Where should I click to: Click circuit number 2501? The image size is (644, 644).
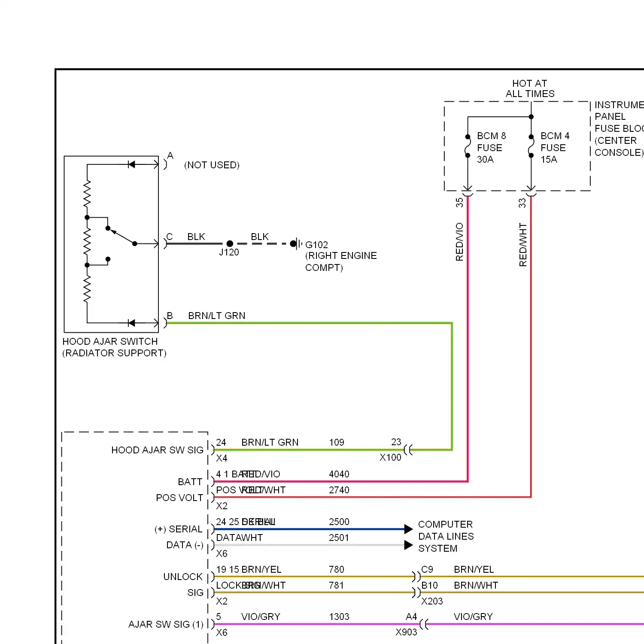point(339,538)
